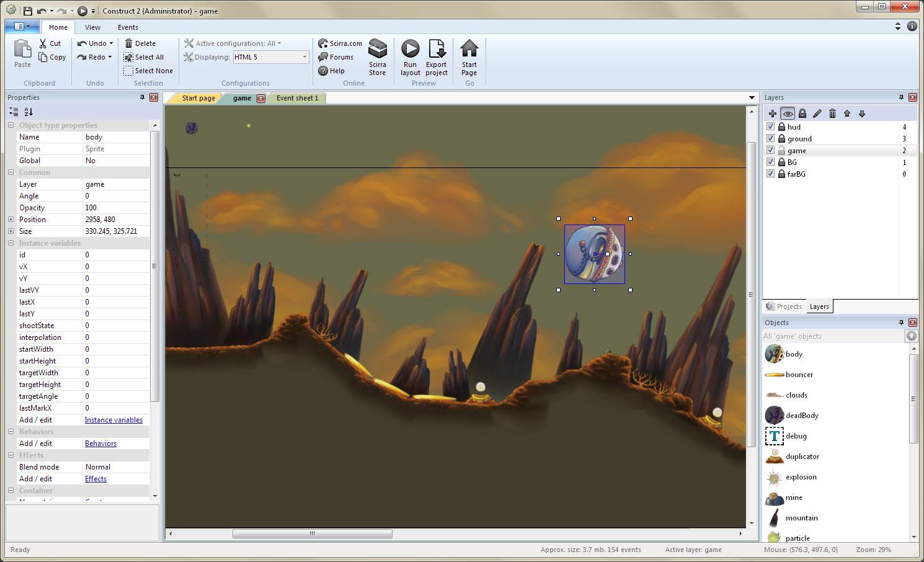Click the Run layout icon
924x562 pixels.
[x=410, y=56]
